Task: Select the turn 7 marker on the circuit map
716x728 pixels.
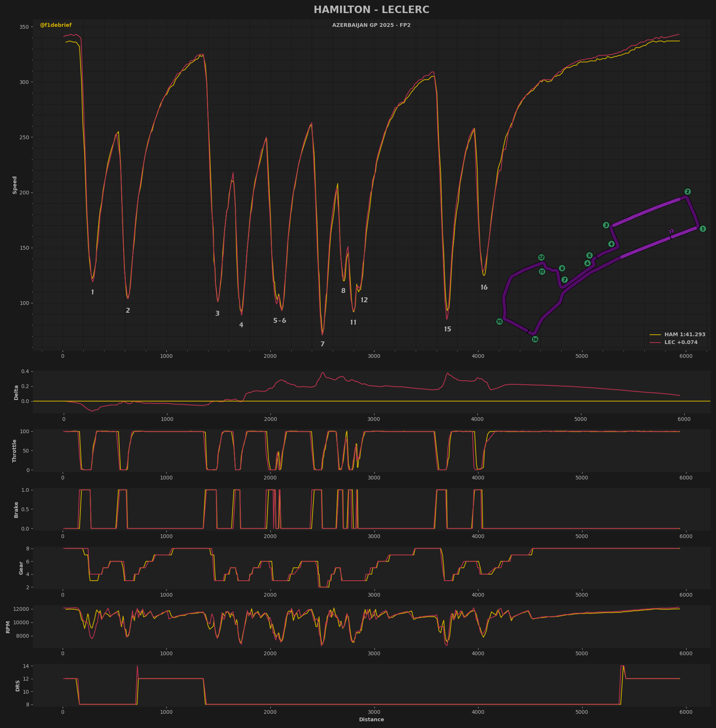Action: [x=565, y=280]
